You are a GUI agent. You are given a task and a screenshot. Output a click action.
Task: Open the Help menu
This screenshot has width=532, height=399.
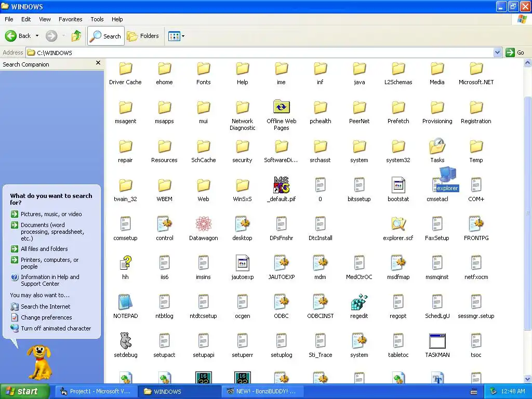[x=117, y=19]
